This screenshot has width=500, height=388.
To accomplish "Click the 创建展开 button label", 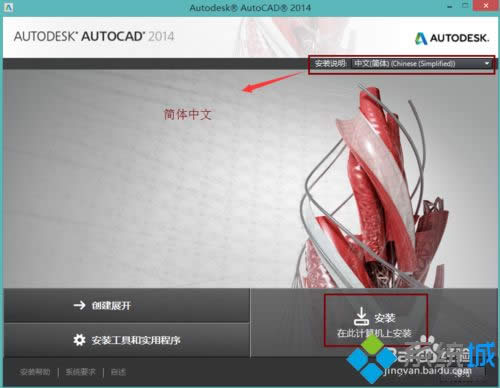I will pos(111,305).
